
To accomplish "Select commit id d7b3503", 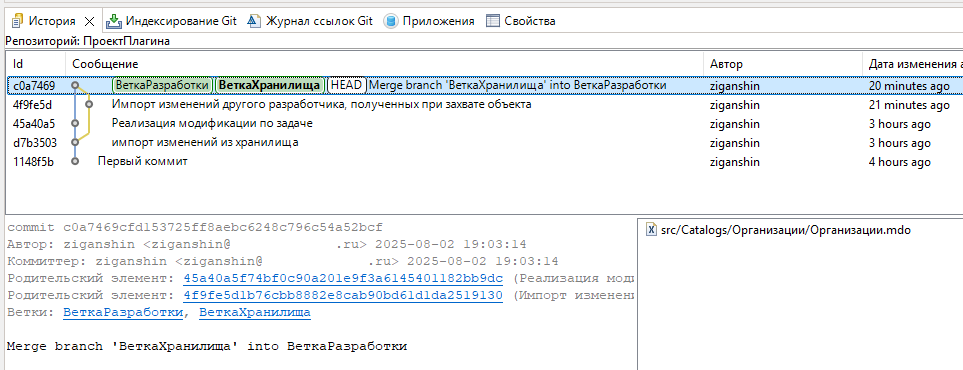I will point(35,143).
